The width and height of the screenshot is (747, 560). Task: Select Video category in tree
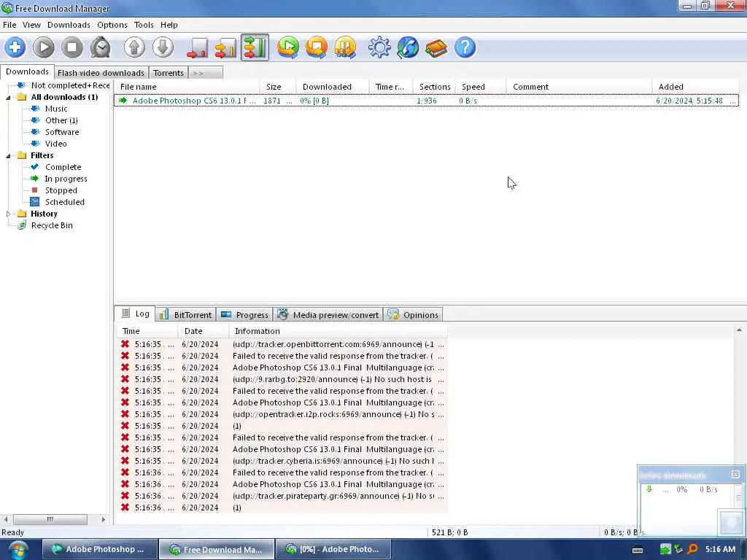[55, 144]
